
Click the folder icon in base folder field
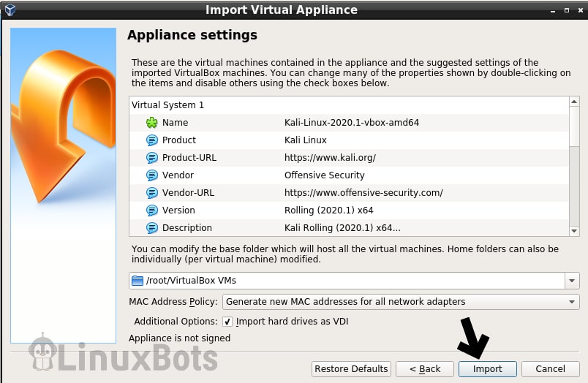(137, 281)
